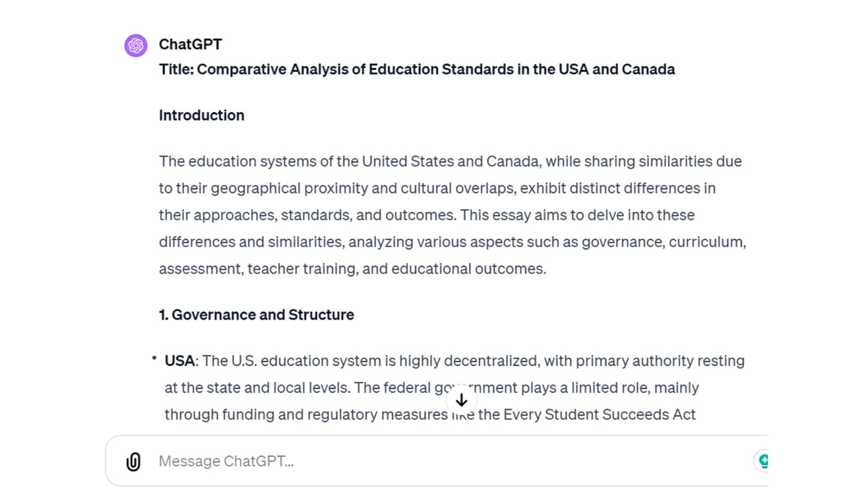Click the essay title about Education Standards
868x488 pixels.
417,69
